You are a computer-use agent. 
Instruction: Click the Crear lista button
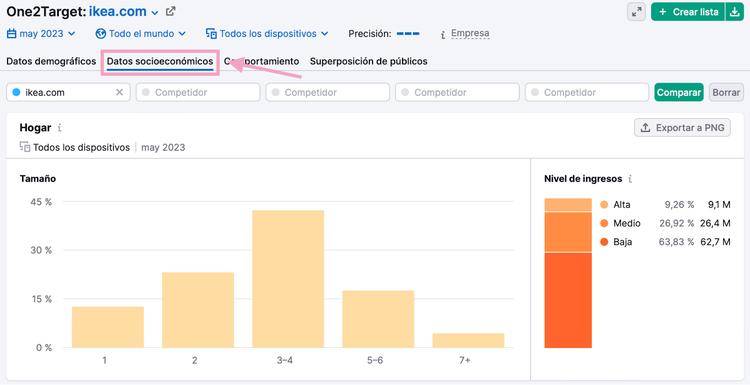point(688,12)
